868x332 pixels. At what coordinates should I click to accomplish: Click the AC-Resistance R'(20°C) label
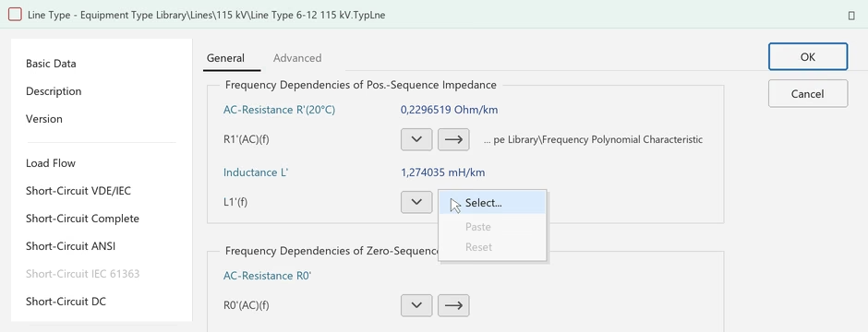pos(279,110)
